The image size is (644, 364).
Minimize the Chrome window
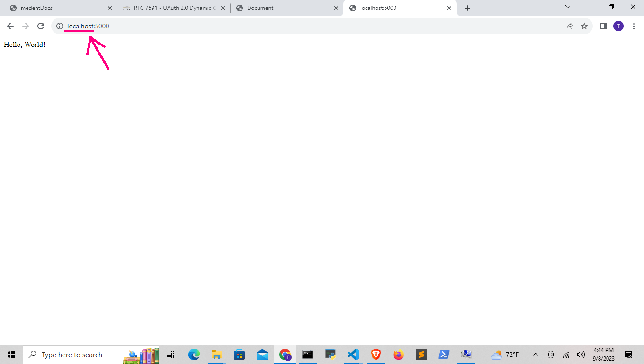(x=590, y=7)
